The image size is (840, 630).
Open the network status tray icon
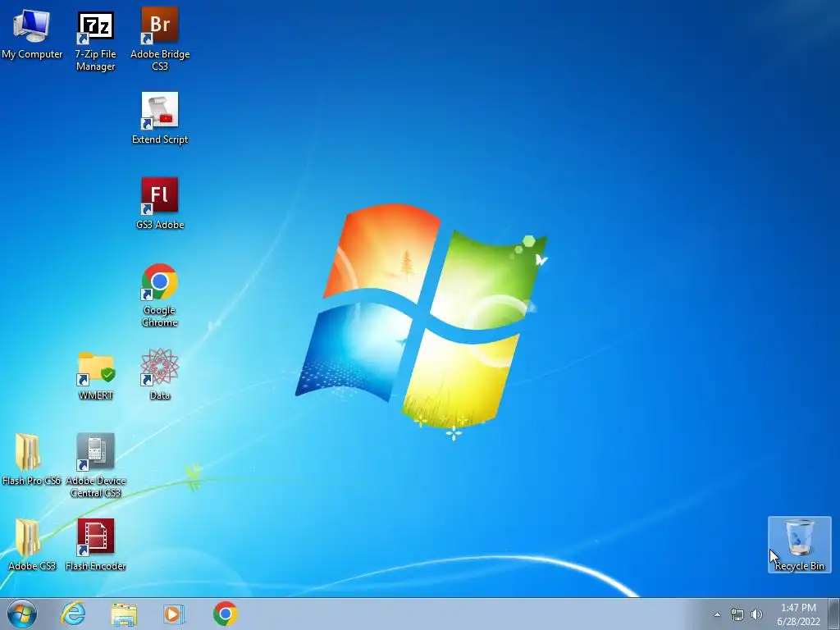tap(737, 614)
